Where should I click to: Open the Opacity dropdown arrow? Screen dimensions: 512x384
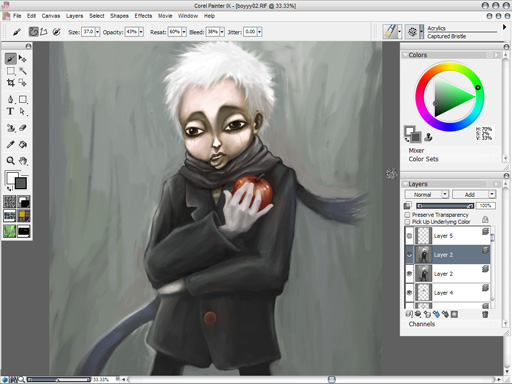(x=141, y=32)
